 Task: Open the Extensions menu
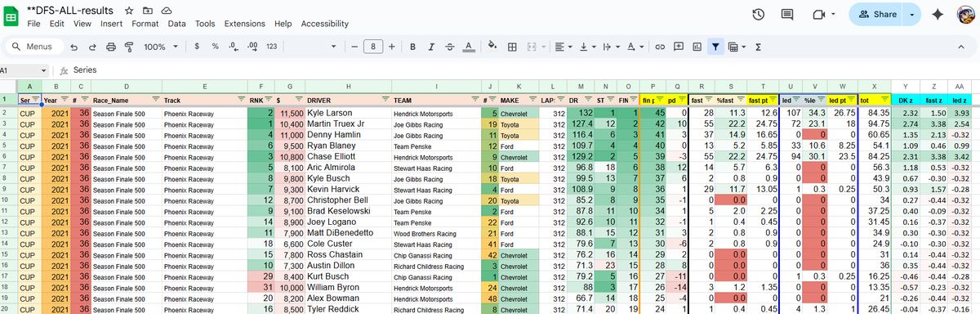(245, 24)
